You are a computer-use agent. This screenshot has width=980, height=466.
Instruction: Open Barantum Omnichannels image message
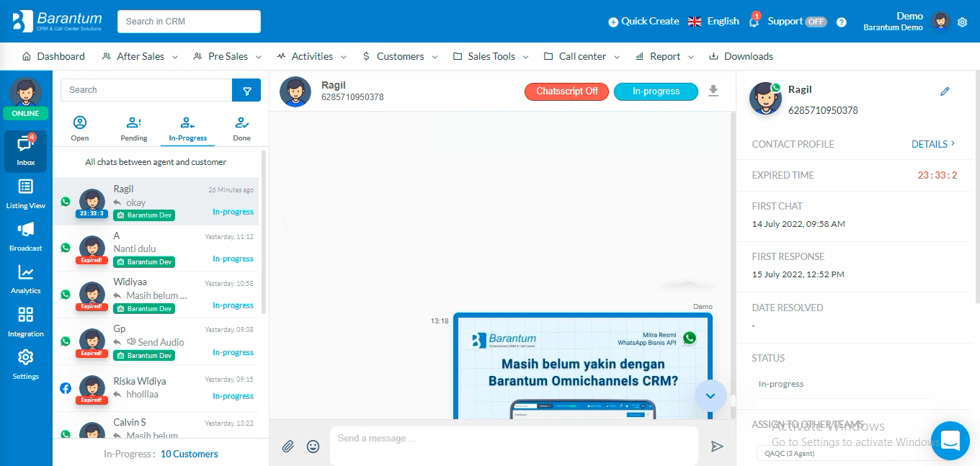pyautogui.click(x=582, y=366)
